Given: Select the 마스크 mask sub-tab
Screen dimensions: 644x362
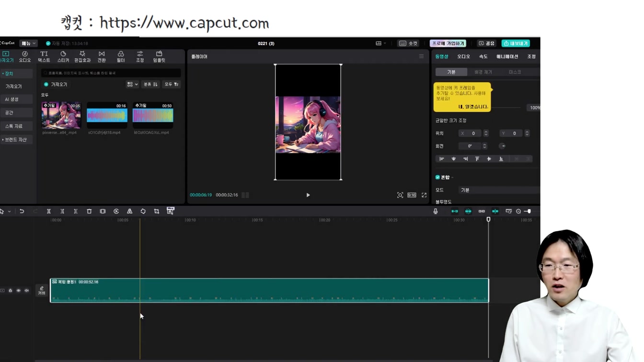Looking at the screenshot, I should [515, 72].
